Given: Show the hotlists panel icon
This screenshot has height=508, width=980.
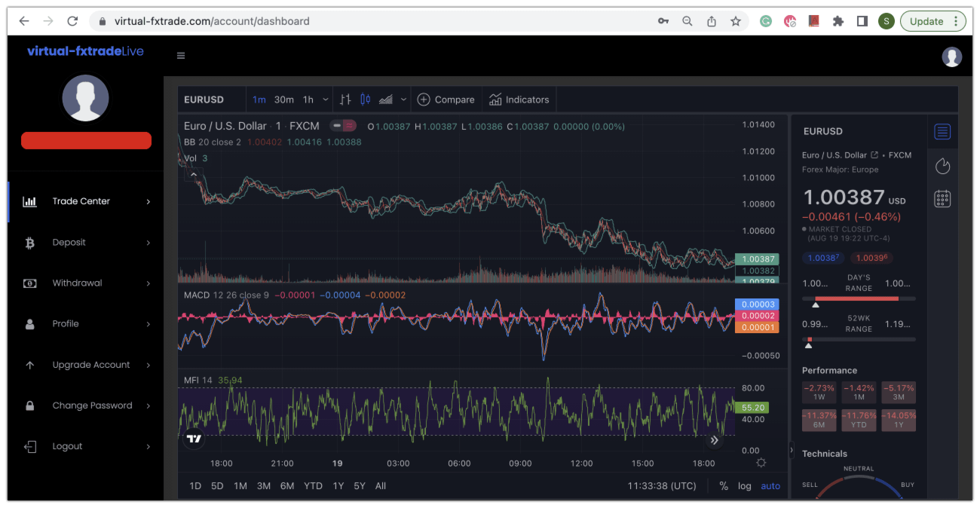Looking at the screenshot, I should point(942,166).
